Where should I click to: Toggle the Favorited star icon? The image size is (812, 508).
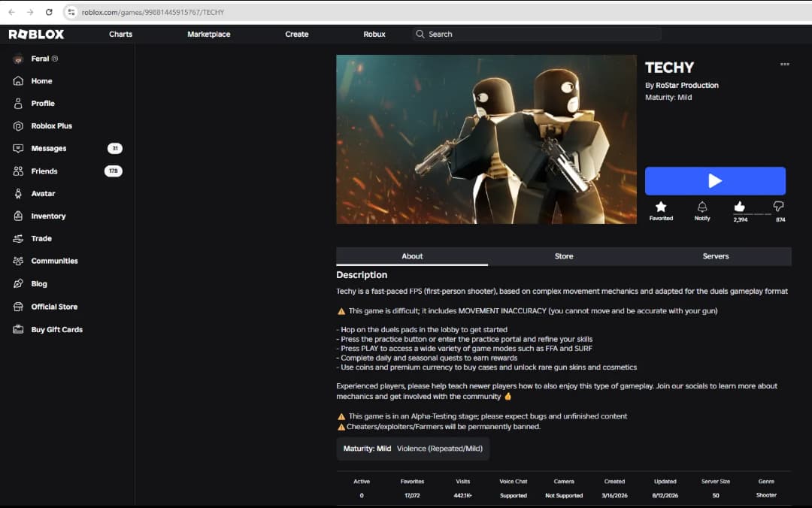click(661, 207)
